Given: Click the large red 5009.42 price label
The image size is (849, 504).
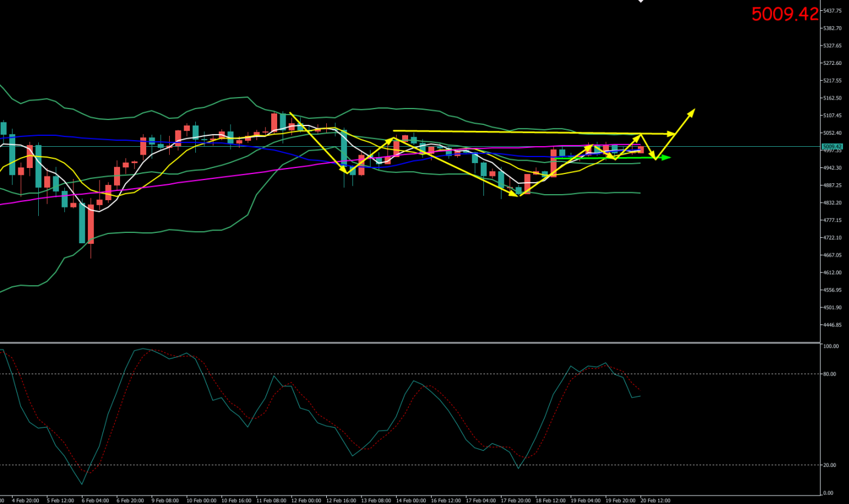Looking at the screenshot, I should pos(785,15).
